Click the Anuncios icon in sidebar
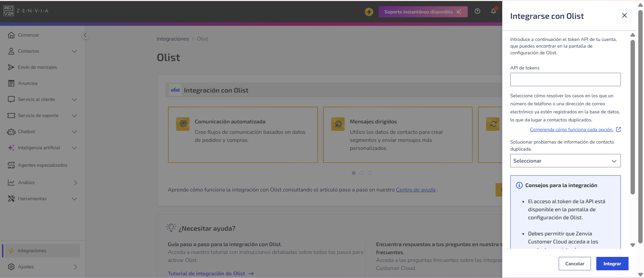This screenshot has height=278, width=644. (11, 83)
